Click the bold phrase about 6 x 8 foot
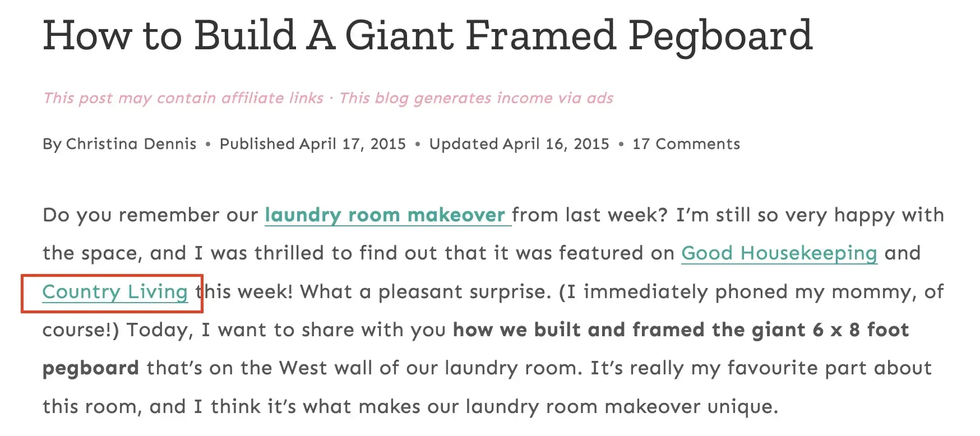This screenshot has height=436, width=980. [x=681, y=330]
